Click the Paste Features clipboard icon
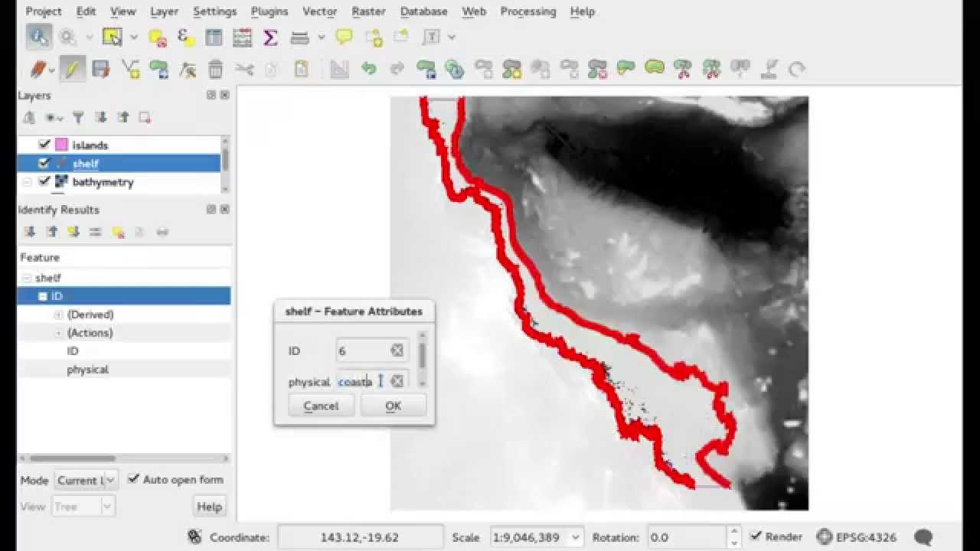The height and width of the screenshot is (551, 980). 302,69
